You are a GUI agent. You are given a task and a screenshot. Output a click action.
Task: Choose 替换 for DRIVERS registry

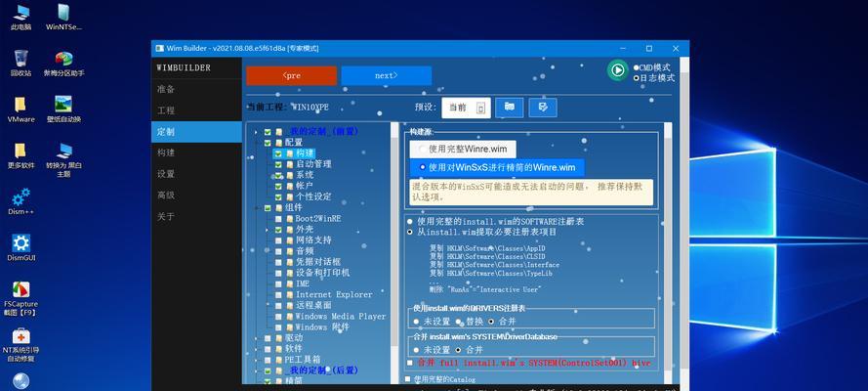pyautogui.click(x=459, y=322)
